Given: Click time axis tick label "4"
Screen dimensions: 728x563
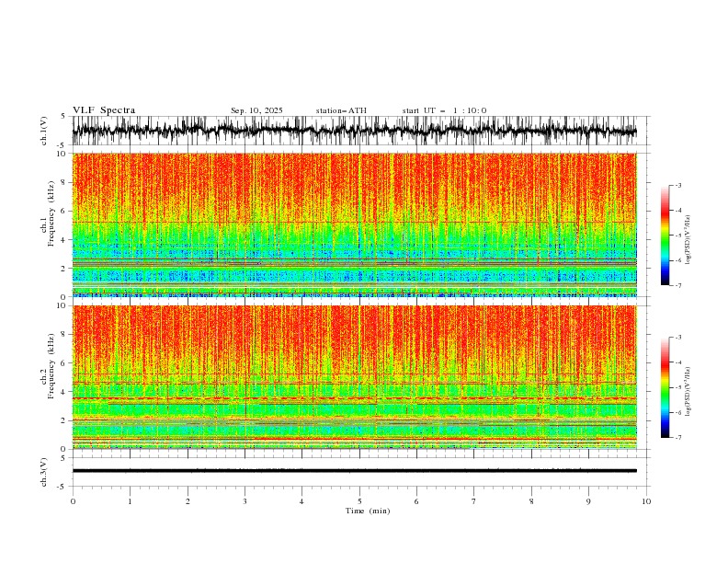Looking at the screenshot, I should tap(301, 501).
